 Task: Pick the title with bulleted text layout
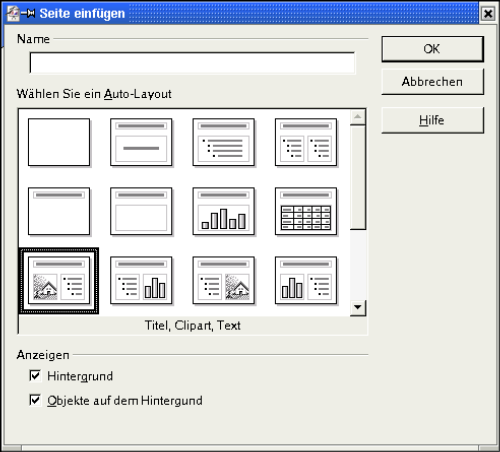click(223, 142)
